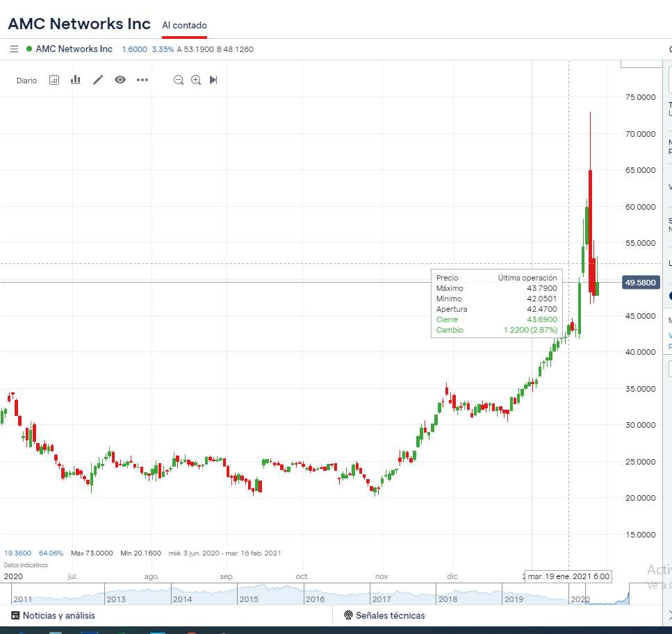The width and height of the screenshot is (672, 634).
Task: Open the Diario timeframe selector
Action: (x=26, y=81)
